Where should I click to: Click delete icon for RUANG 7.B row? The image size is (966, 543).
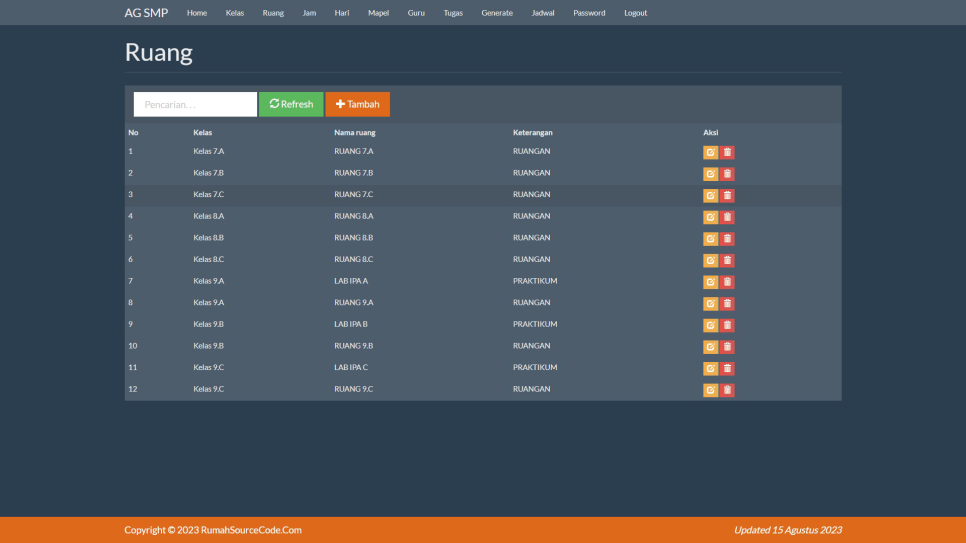pyautogui.click(x=727, y=174)
